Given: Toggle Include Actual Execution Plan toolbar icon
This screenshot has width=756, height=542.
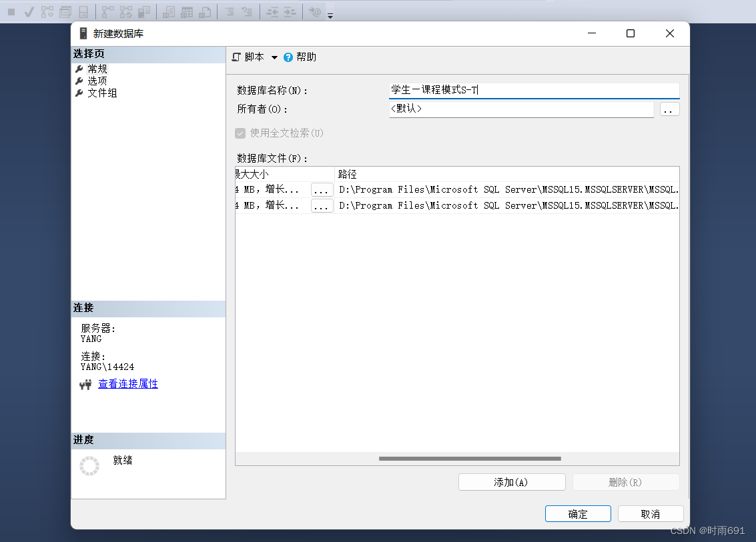Looking at the screenshot, I should coord(108,12).
